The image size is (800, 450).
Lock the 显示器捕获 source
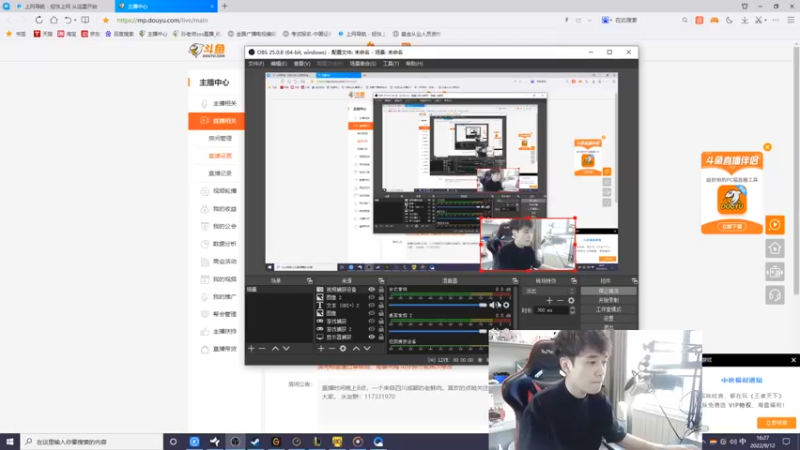click(381, 337)
